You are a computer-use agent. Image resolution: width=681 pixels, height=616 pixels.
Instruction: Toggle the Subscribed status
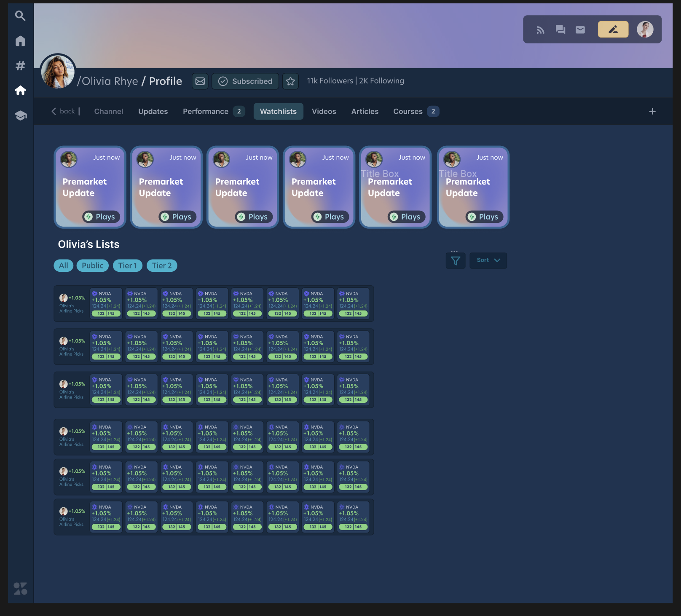tap(245, 81)
